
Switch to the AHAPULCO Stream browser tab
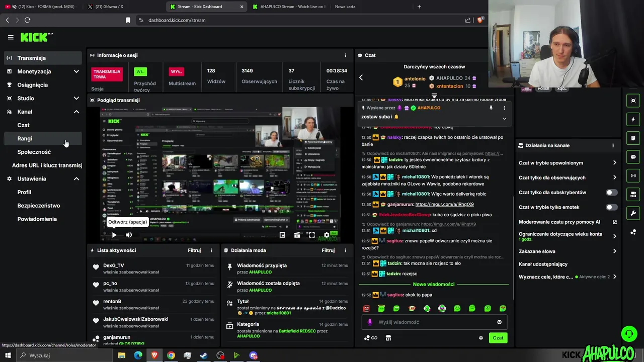click(x=289, y=7)
